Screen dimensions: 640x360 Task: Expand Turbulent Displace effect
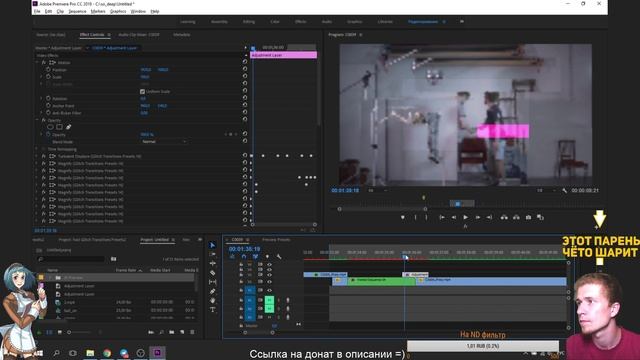37,156
